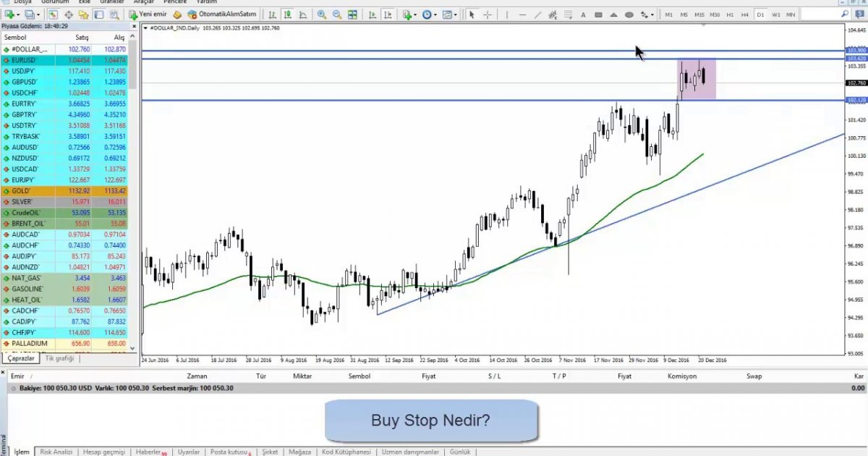This screenshot has width=868, height=456.
Task: Select the standard cursor arrow tool
Action: tap(472, 14)
